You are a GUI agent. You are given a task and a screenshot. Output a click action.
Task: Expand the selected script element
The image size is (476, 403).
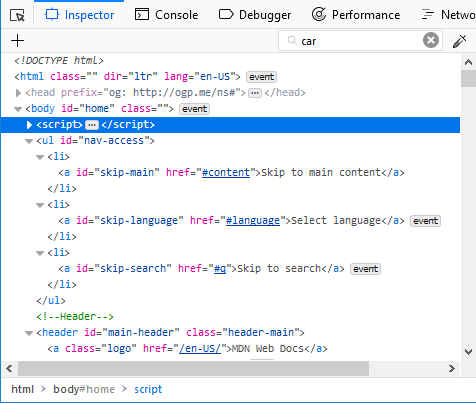click(x=29, y=125)
